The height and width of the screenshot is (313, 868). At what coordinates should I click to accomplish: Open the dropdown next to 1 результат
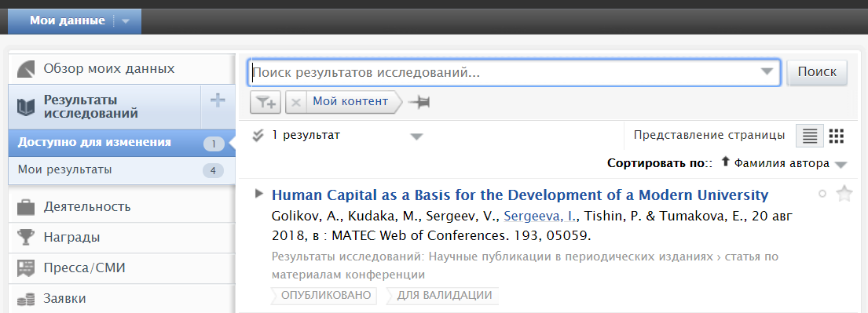click(417, 137)
